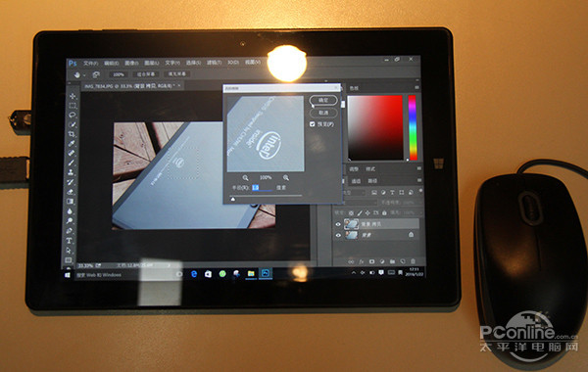Screen dimensions: 588x372
Task: Switch to the 路径 paths tab
Action: 372,181
